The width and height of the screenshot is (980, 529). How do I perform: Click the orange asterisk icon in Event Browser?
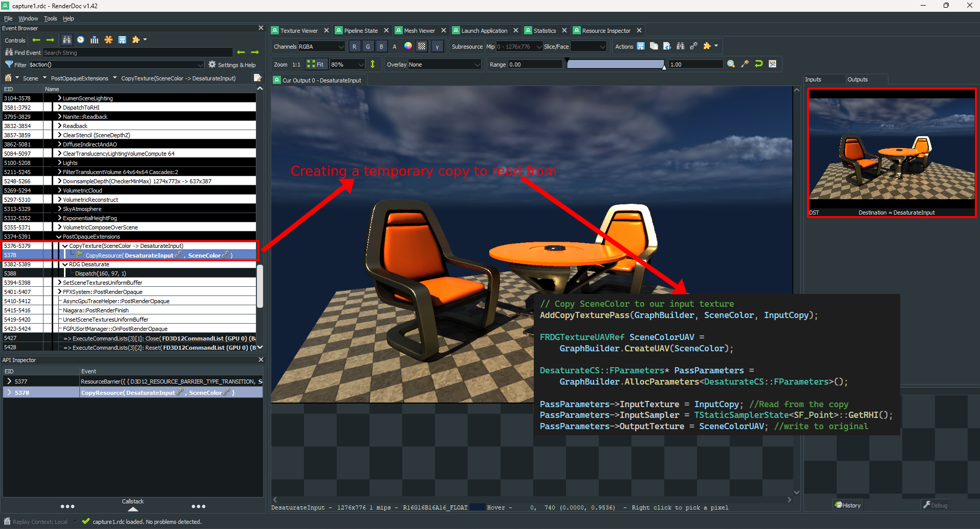coord(108,40)
